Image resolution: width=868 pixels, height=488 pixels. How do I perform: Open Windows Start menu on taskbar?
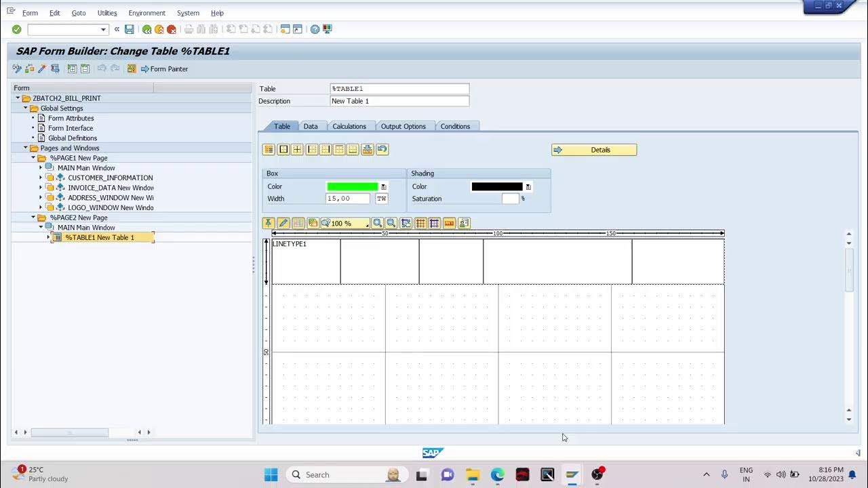tap(271, 474)
